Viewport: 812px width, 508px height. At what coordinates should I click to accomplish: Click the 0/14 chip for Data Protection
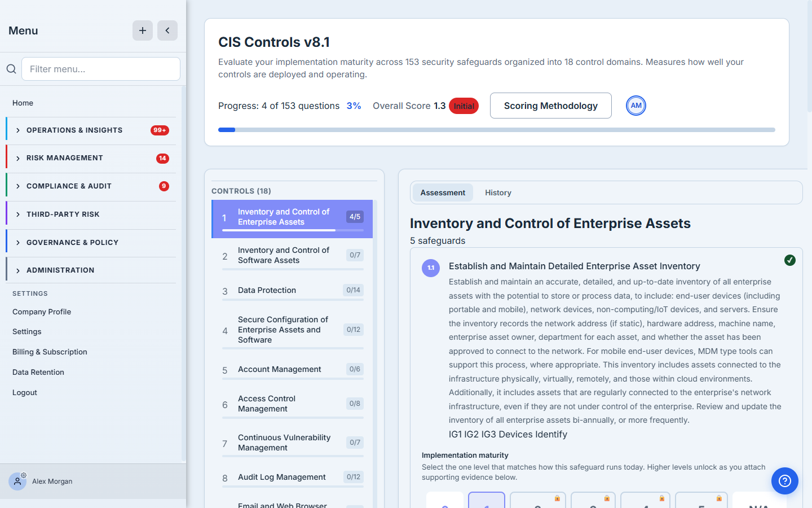point(354,290)
